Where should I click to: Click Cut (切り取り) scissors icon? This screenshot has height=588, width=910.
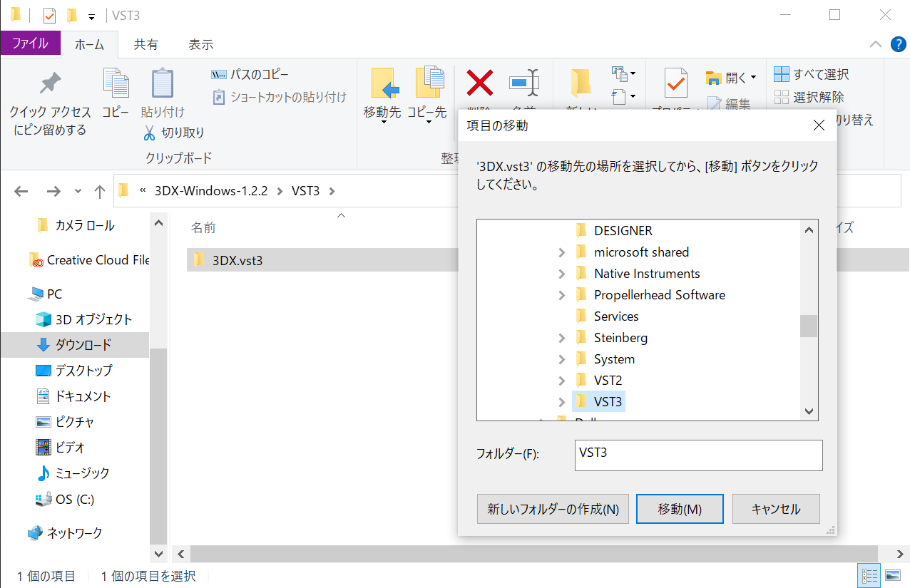coord(149,133)
